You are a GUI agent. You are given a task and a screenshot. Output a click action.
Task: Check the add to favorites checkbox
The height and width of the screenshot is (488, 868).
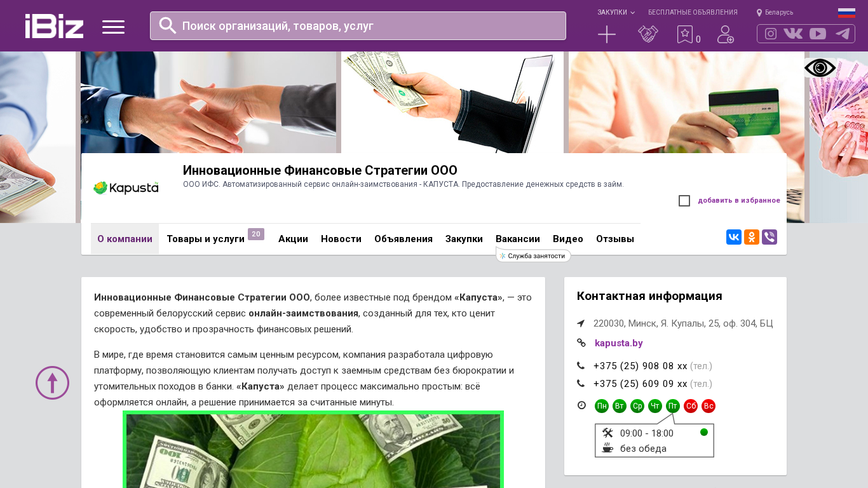click(684, 201)
